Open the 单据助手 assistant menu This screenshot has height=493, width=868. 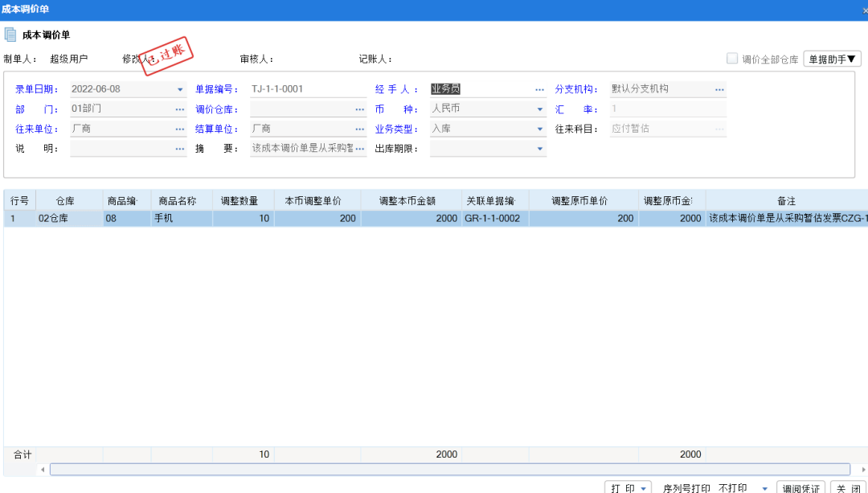(x=832, y=58)
